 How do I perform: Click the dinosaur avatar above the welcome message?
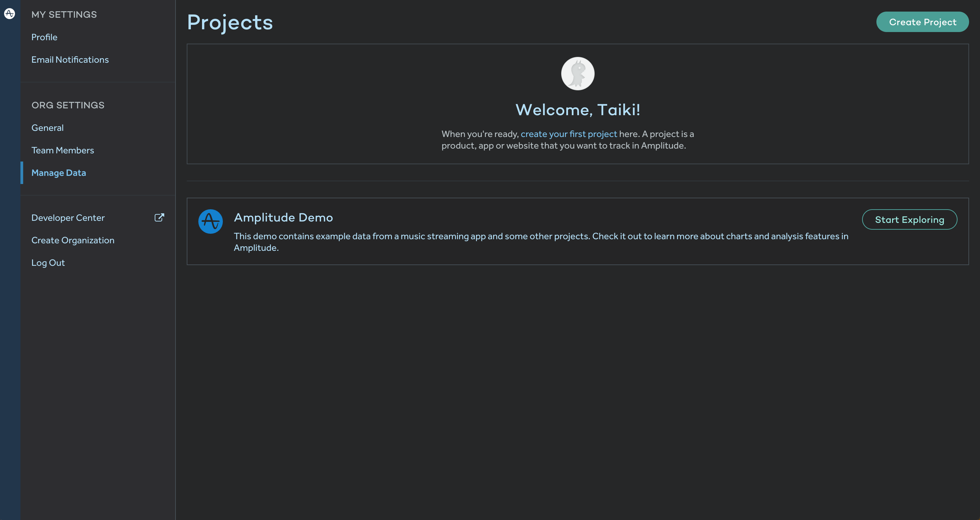(578, 73)
